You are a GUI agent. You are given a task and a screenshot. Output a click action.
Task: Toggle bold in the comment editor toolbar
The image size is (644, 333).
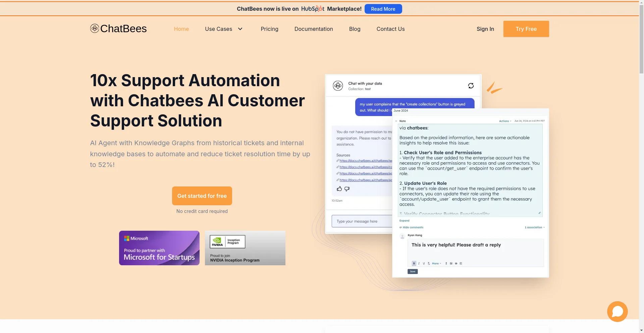tap(414, 264)
